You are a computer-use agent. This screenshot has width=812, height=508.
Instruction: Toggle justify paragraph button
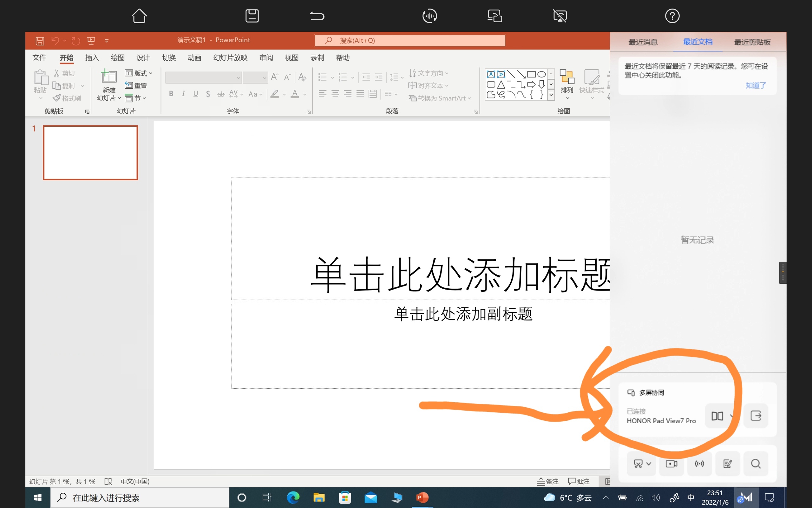(360, 94)
